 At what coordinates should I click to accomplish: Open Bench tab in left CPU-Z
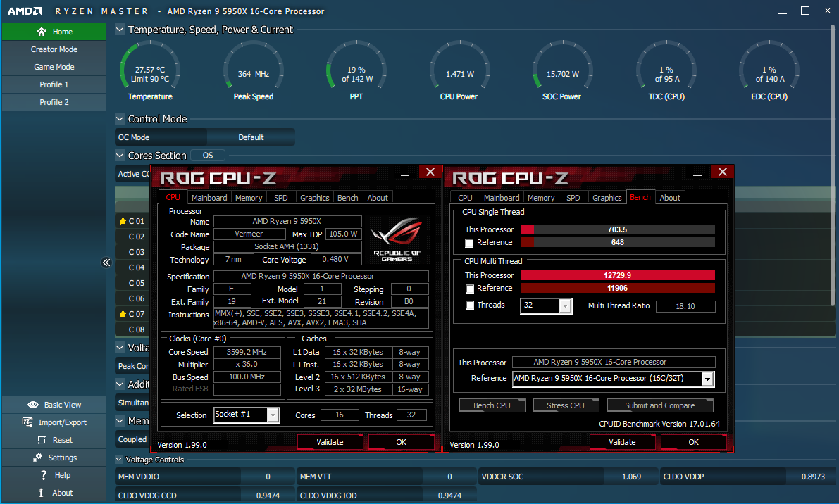(348, 198)
